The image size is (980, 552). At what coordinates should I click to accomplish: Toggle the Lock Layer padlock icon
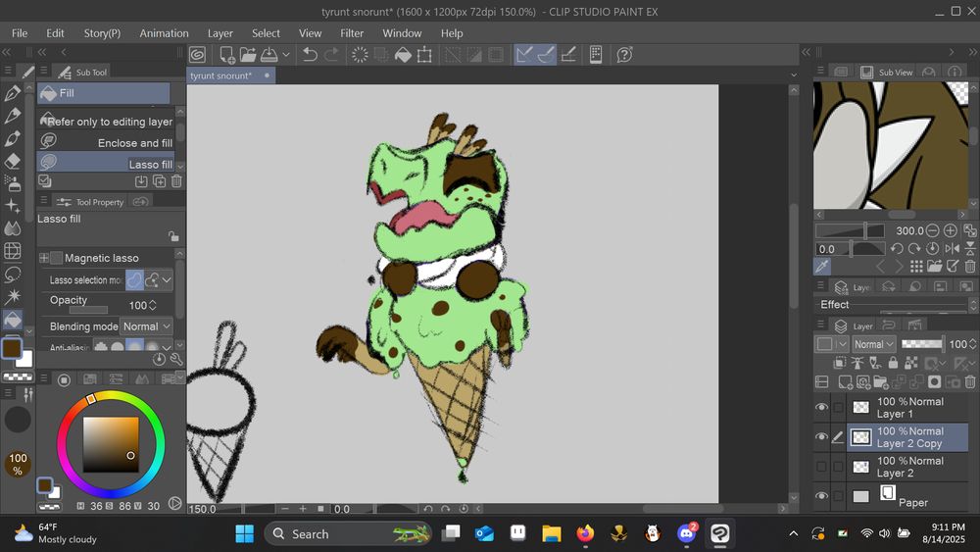click(x=893, y=363)
